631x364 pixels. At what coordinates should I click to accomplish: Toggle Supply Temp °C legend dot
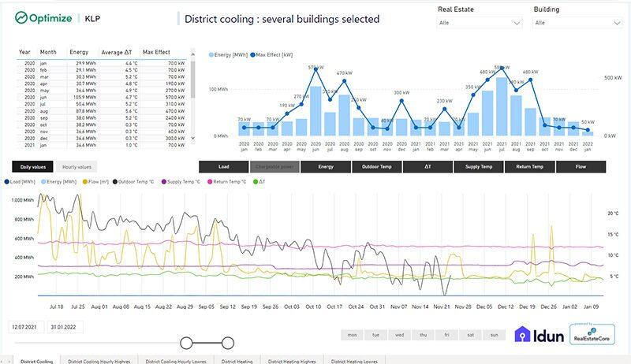tap(164, 182)
